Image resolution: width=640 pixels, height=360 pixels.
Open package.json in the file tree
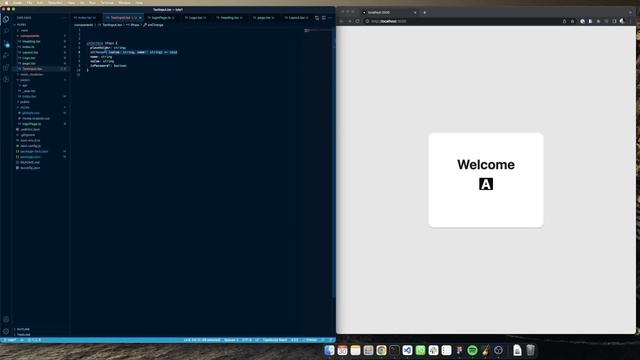click(x=30, y=157)
